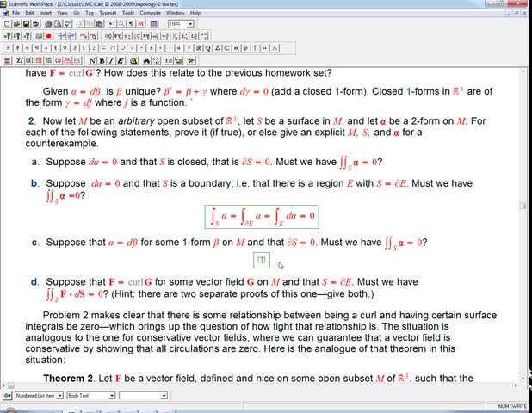
Task: Click the WRITE status bar indicator
Action: click(519, 406)
